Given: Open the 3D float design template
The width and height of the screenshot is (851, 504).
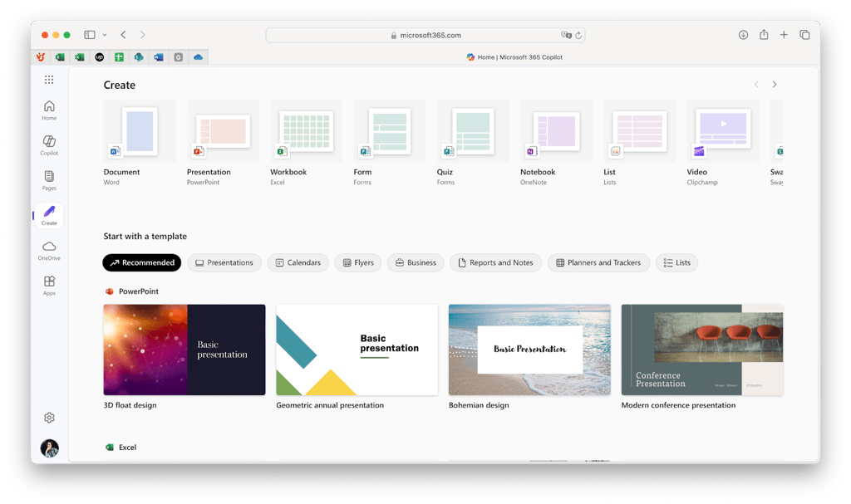Looking at the screenshot, I should pyautogui.click(x=184, y=350).
